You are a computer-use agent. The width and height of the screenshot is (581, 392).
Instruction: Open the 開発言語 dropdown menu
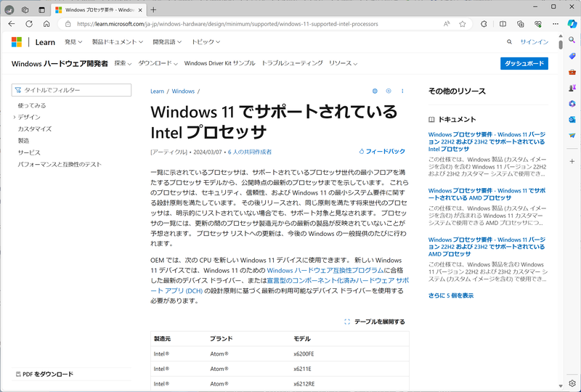167,42
